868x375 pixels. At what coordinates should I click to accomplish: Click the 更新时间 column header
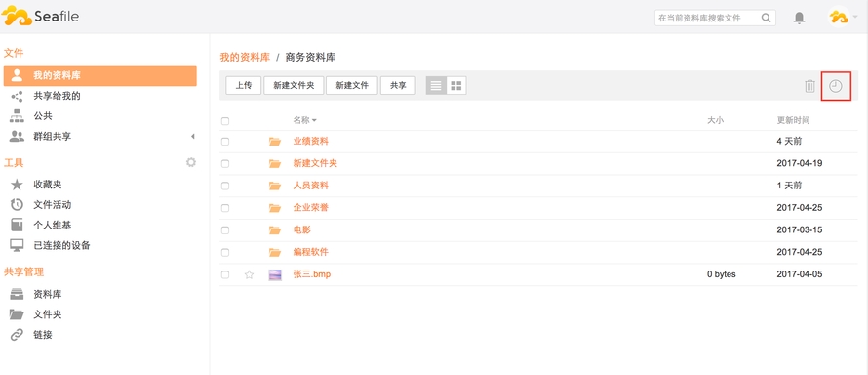click(793, 120)
